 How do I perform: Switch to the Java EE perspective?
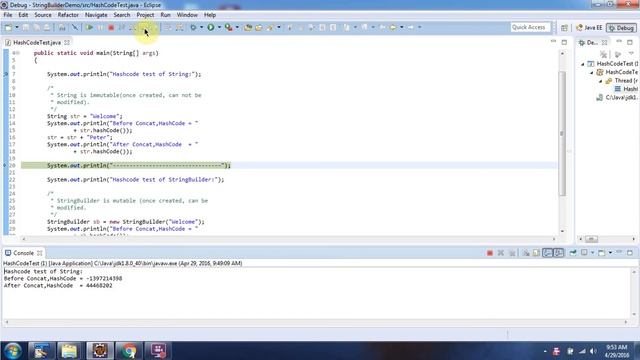click(x=589, y=28)
